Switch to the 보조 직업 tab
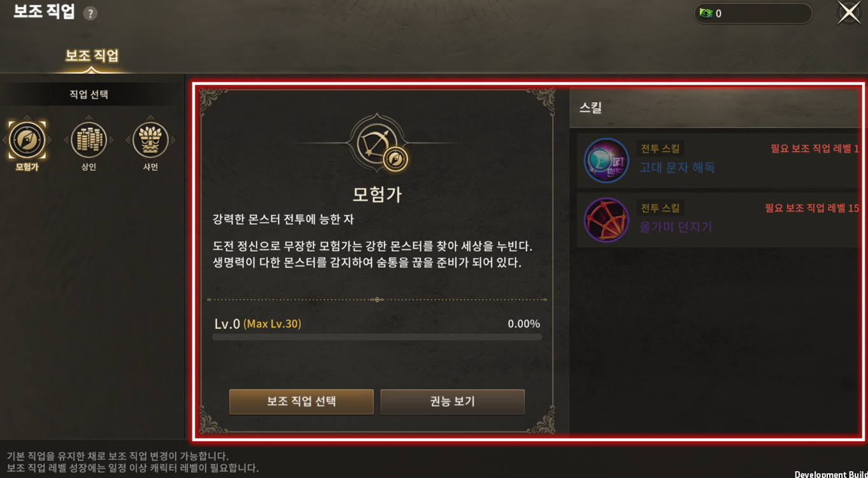The image size is (868, 478). point(92,56)
